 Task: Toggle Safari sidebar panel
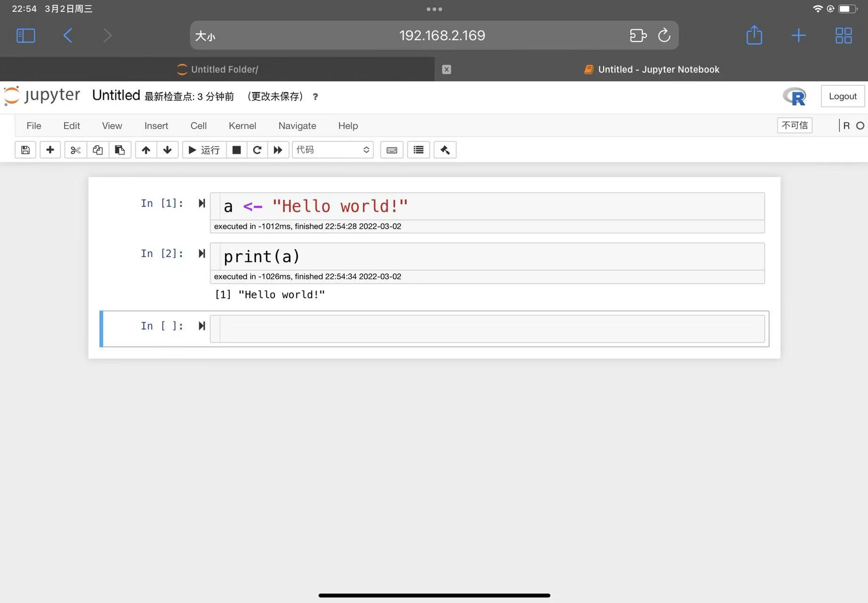click(26, 35)
